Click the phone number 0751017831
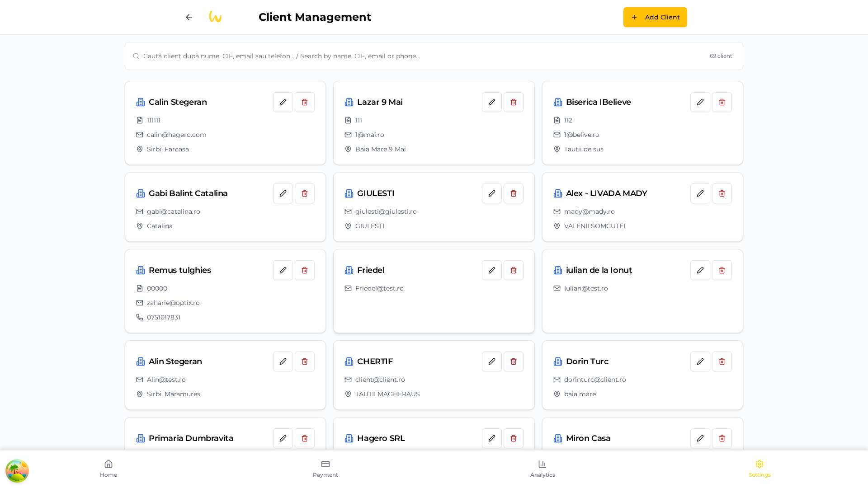Image resolution: width=868 pixels, height=488 pixels. click(164, 317)
